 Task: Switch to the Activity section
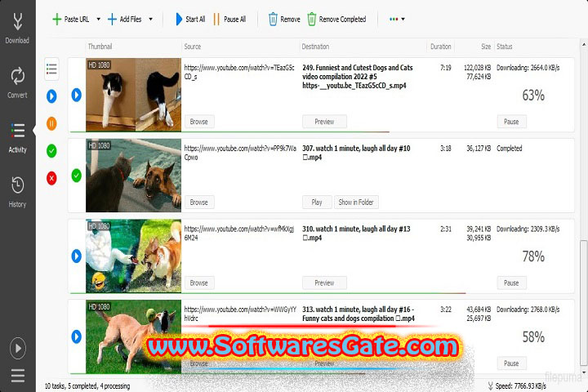[17, 138]
